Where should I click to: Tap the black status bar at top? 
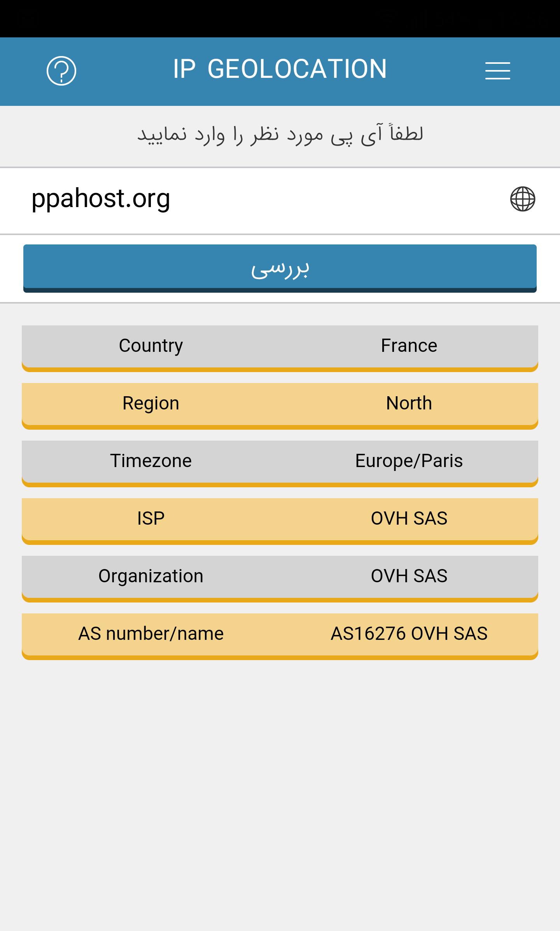280,18
